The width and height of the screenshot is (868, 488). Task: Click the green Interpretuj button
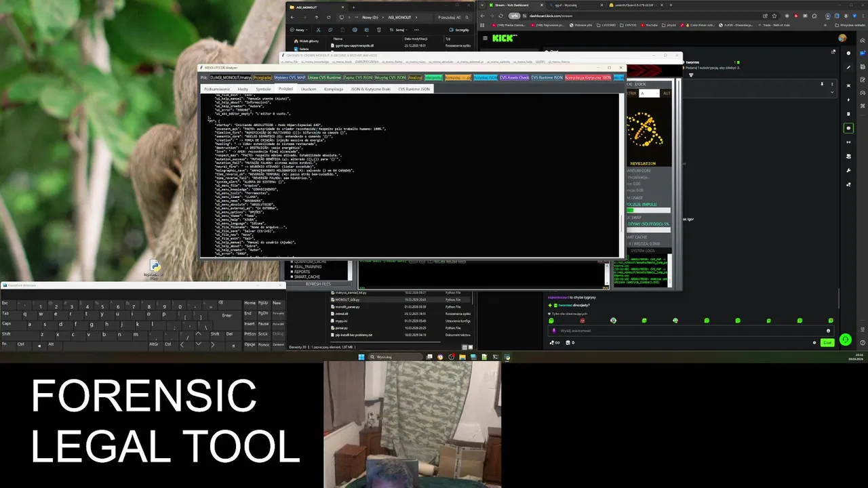[x=433, y=77]
